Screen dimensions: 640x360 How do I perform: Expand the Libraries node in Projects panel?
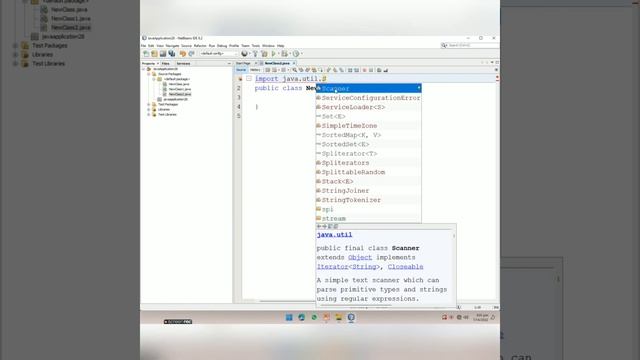click(149, 109)
